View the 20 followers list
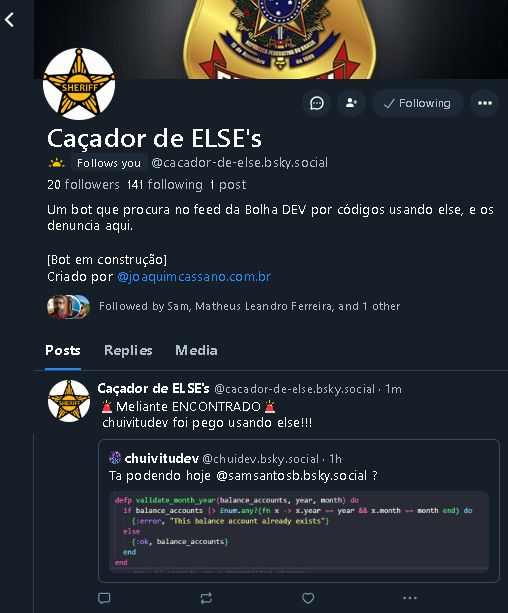 (83, 185)
